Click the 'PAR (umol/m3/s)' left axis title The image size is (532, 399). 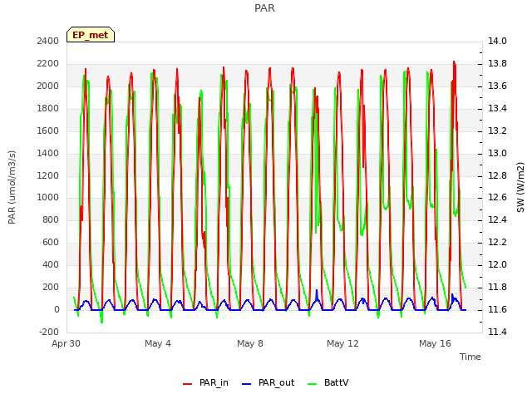12,187
